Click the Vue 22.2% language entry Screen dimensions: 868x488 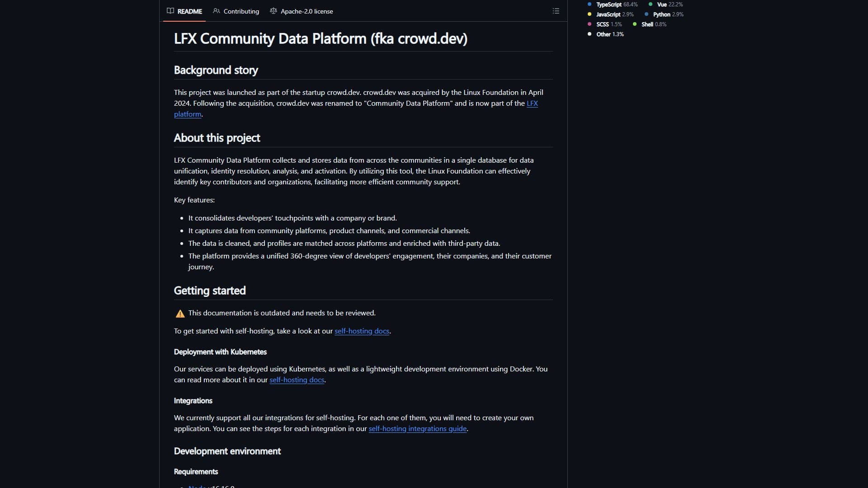[x=665, y=5]
